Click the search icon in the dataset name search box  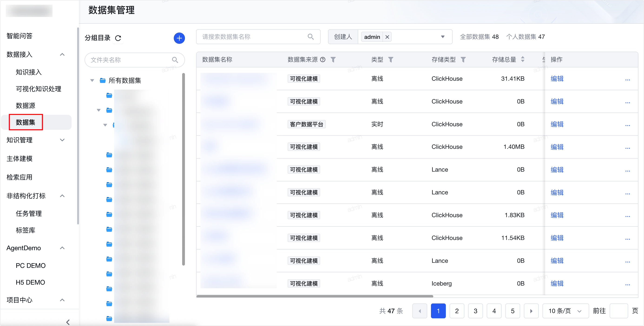pos(310,37)
